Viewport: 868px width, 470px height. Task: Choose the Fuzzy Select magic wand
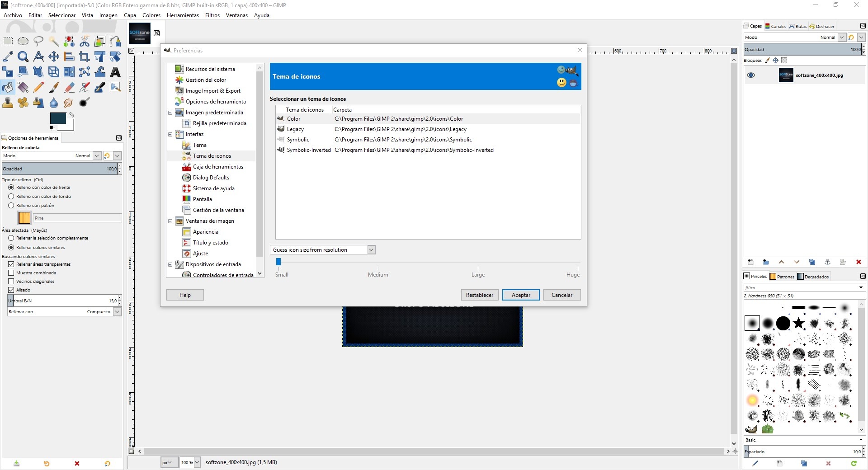click(x=54, y=42)
